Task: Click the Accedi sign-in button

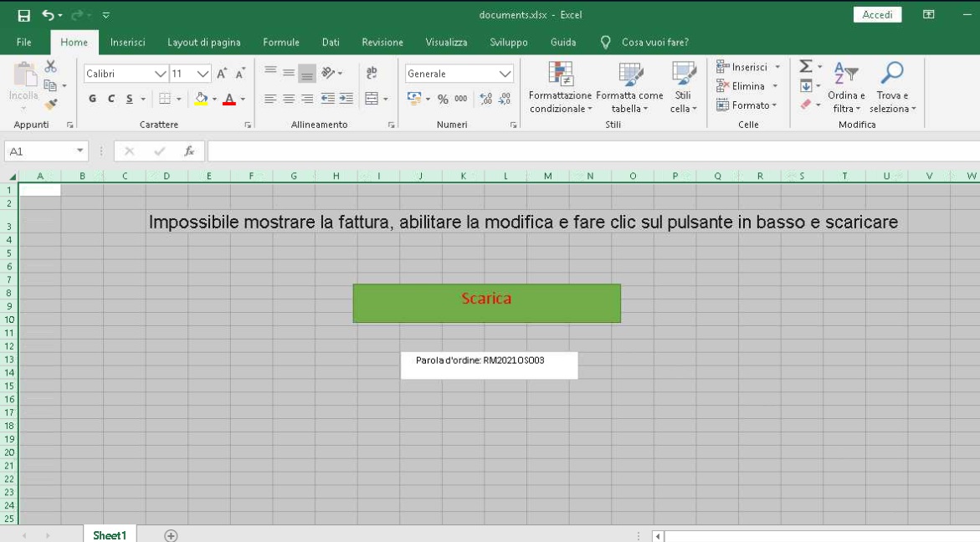Action: (x=877, y=14)
